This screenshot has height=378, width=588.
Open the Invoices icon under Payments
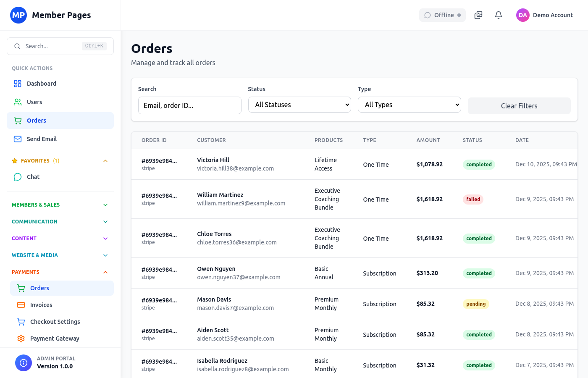(x=21, y=305)
